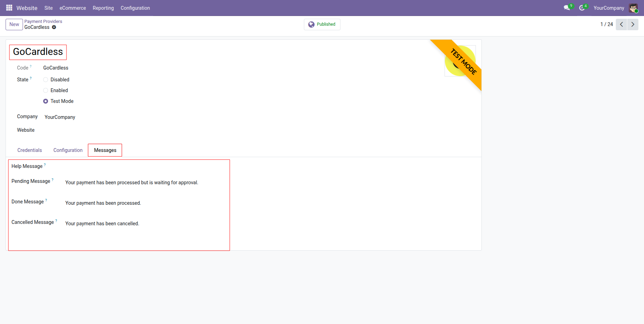
Task: Open the activities clock icon
Action: tap(582, 8)
